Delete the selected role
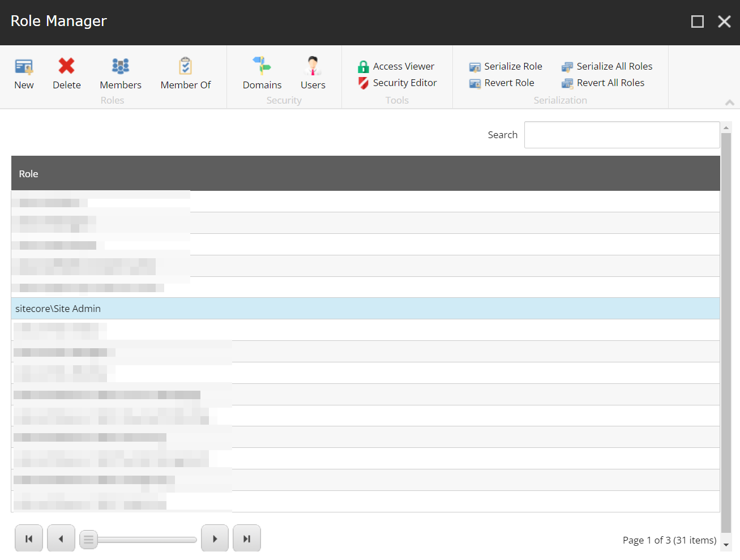The width and height of the screenshot is (740, 560). 66,74
